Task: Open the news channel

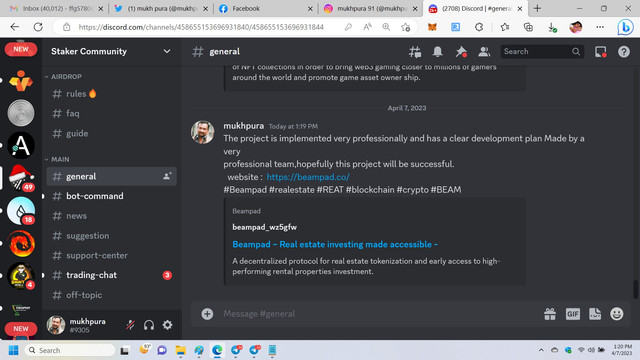Action: click(x=111, y=216)
